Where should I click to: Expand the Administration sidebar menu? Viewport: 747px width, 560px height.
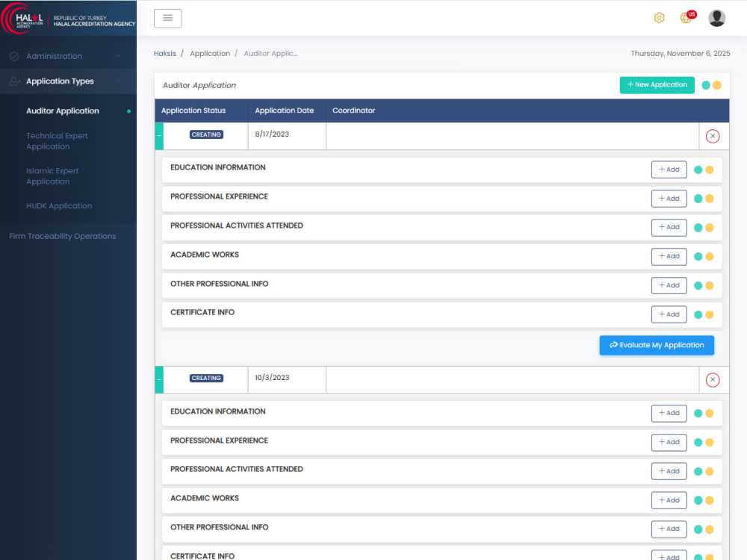tap(68, 56)
